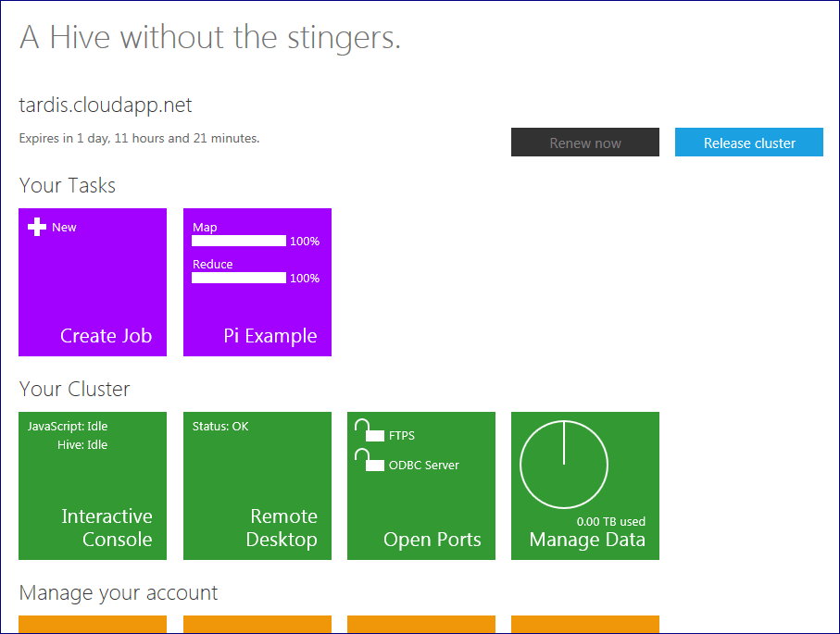Click the Renew now button
Image resolution: width=840 pixels, height=634 pixels.
(x=585, y=143)
